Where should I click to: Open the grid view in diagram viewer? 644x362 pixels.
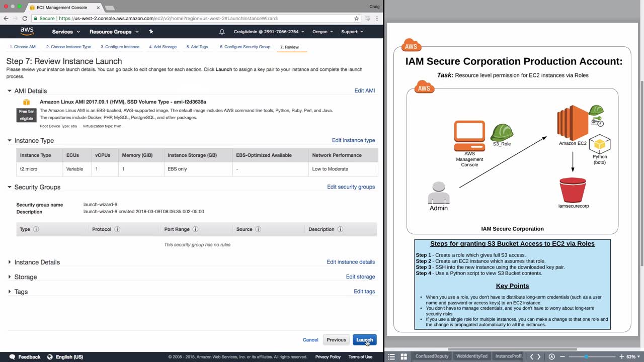click(x=404, y=356)
